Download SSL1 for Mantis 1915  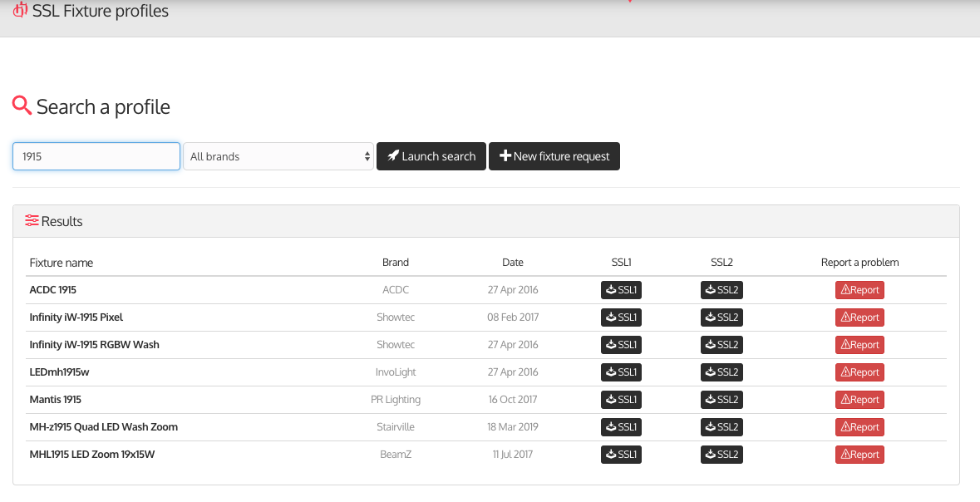click(x=621, y=400)
